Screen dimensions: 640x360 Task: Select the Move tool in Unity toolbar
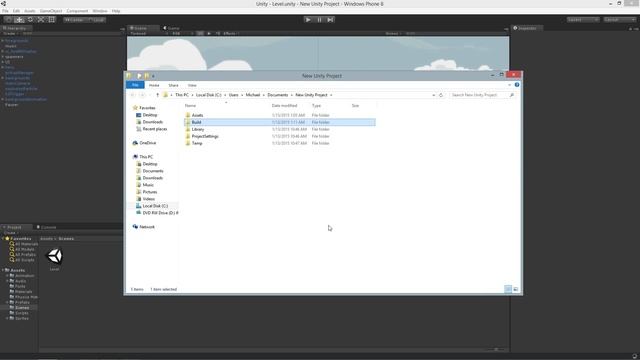19,20
